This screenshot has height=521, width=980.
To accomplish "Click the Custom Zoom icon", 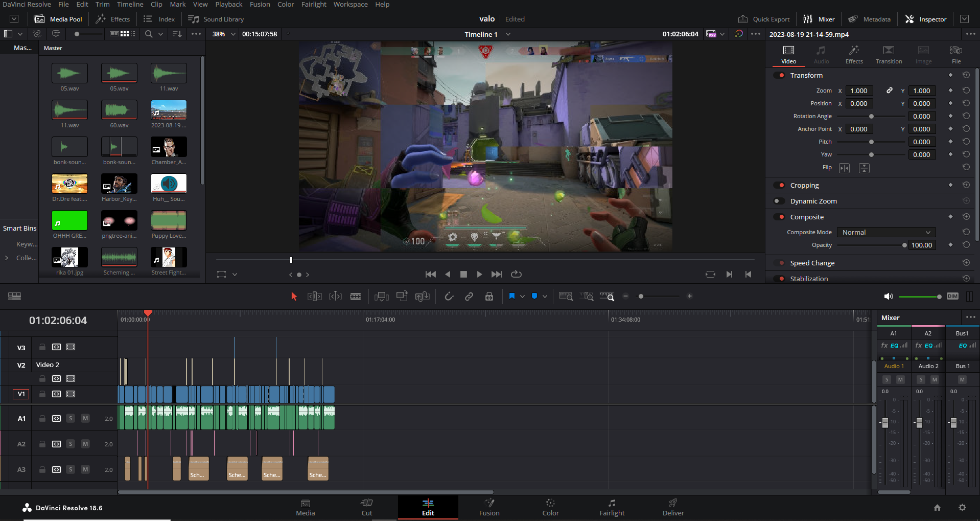I will coord(607,297).
